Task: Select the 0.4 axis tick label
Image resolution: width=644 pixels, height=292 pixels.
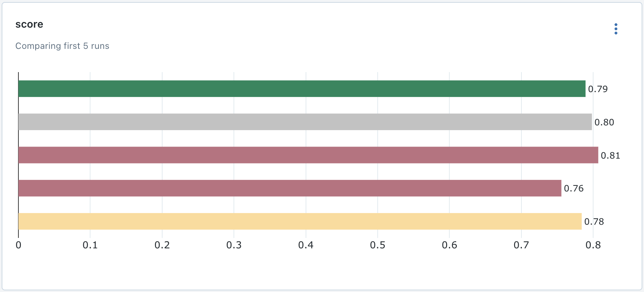Action: coord(306,244)
